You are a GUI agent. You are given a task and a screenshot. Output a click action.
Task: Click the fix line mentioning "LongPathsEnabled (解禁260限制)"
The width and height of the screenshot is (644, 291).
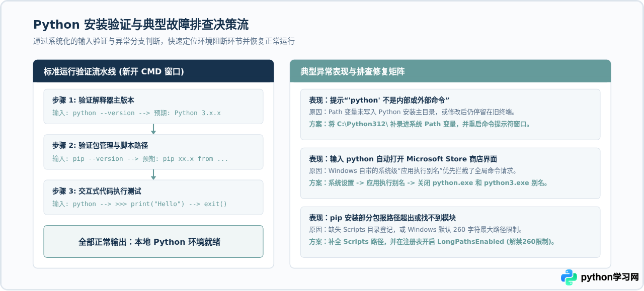tap(432, 242)
